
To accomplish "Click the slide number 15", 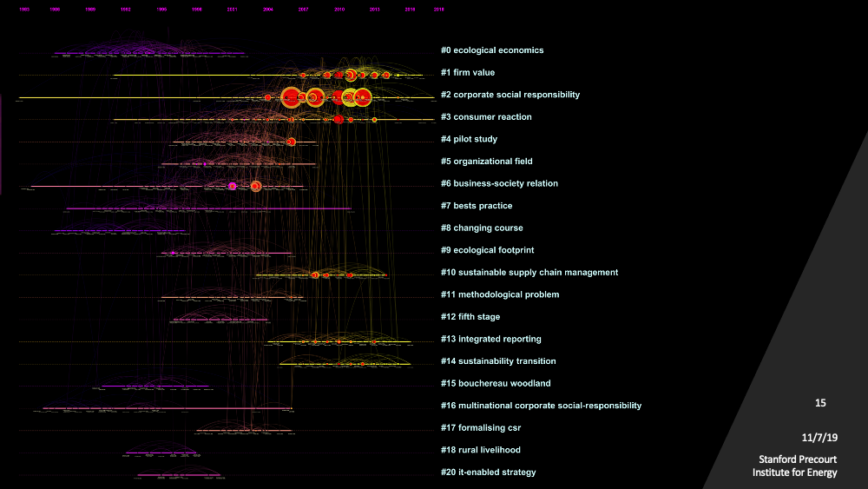I will pos(820,403).
